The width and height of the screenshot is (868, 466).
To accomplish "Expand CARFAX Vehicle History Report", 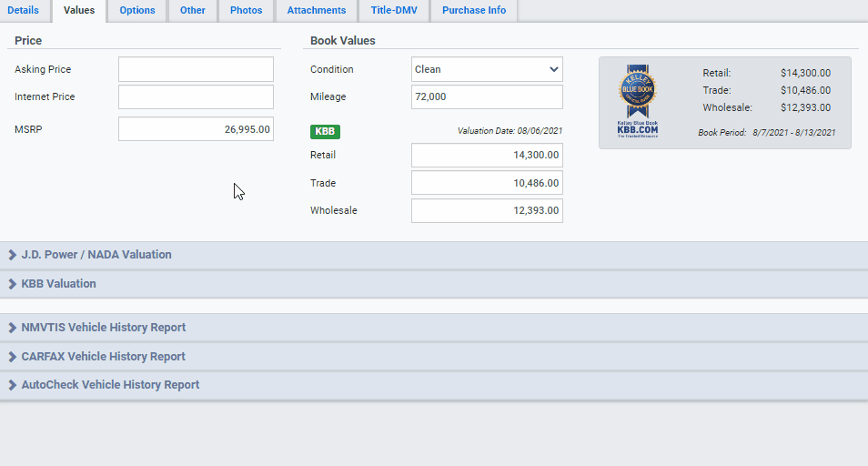I will [103, 357].
